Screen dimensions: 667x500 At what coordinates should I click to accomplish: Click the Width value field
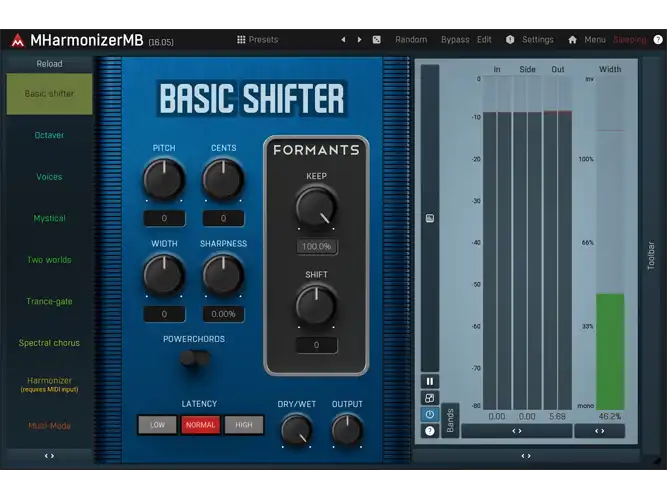click(x=164, y=314)
